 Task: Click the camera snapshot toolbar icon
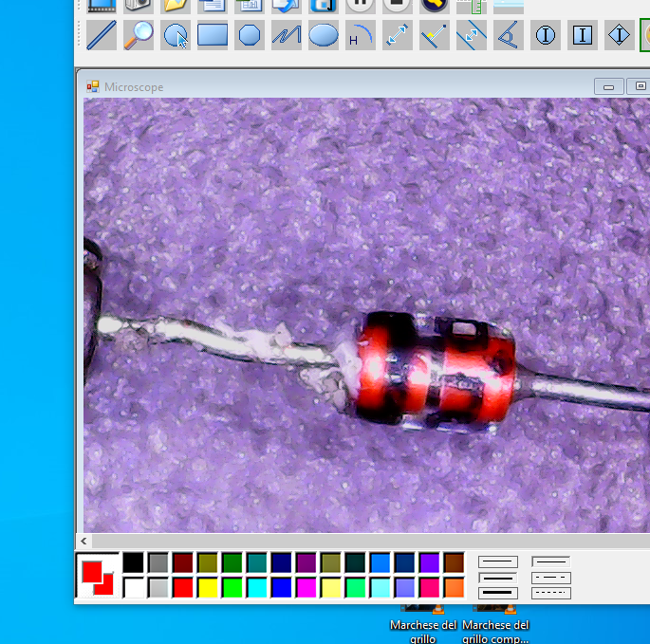point(139,5)
